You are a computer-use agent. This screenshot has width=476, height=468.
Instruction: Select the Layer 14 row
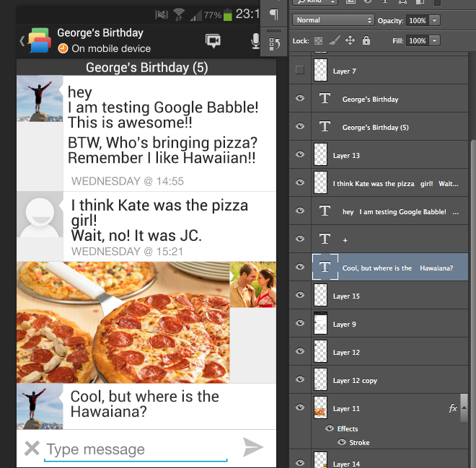pyautogui.click(x=379, y=459)
